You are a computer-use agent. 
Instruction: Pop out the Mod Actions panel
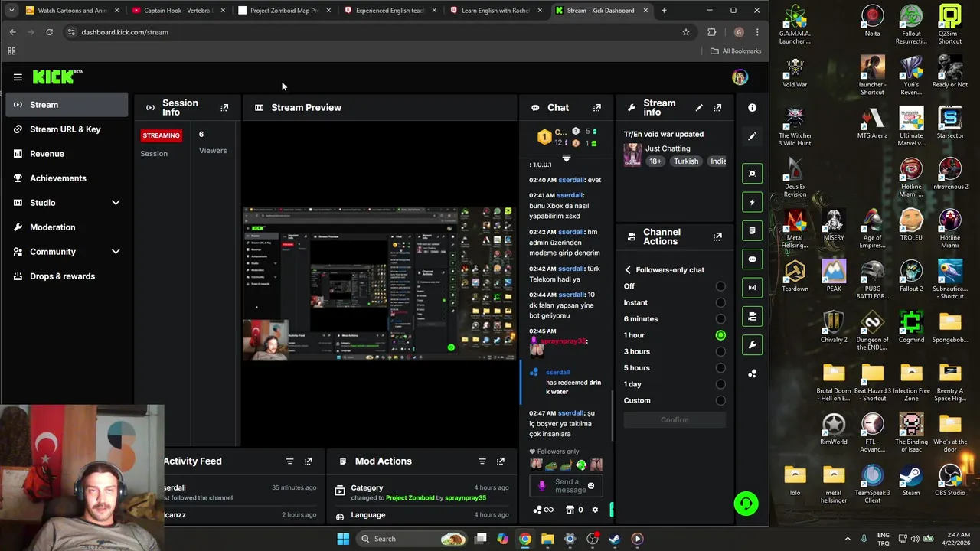coord(500,461)
